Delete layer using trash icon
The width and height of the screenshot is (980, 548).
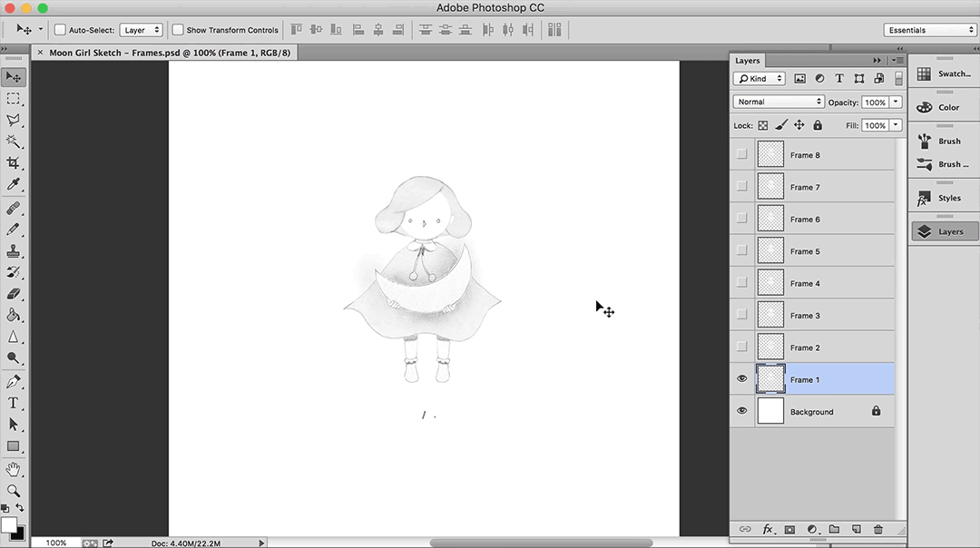pyautogui.click(x=877, y=529)
